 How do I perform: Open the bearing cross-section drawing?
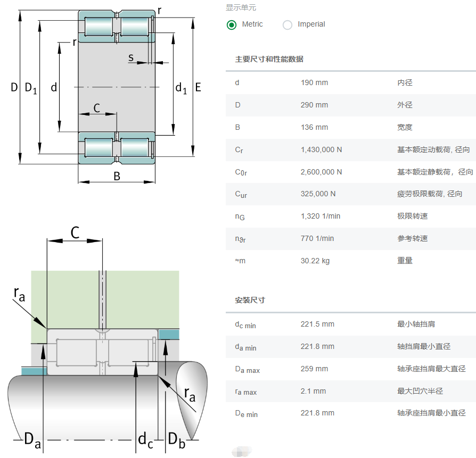pyautogui.click(x=106, y=96)
